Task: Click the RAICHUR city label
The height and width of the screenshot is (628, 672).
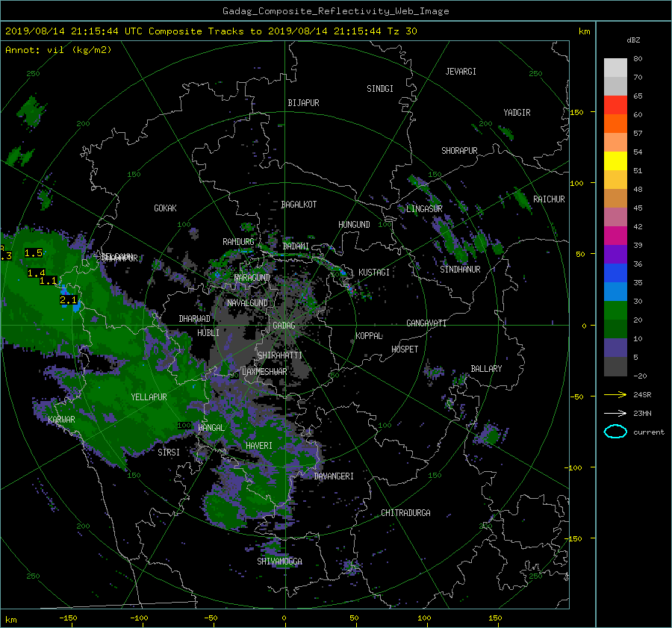Action: [x=549, y=199]
